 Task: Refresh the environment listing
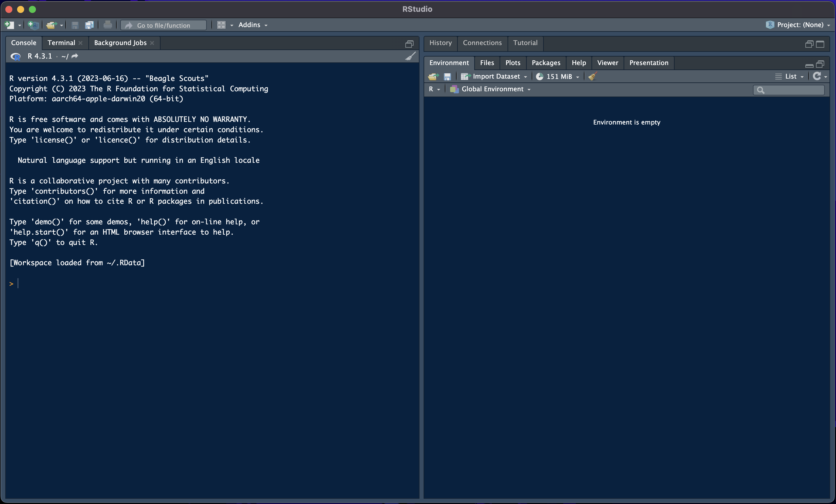point(817,76)
